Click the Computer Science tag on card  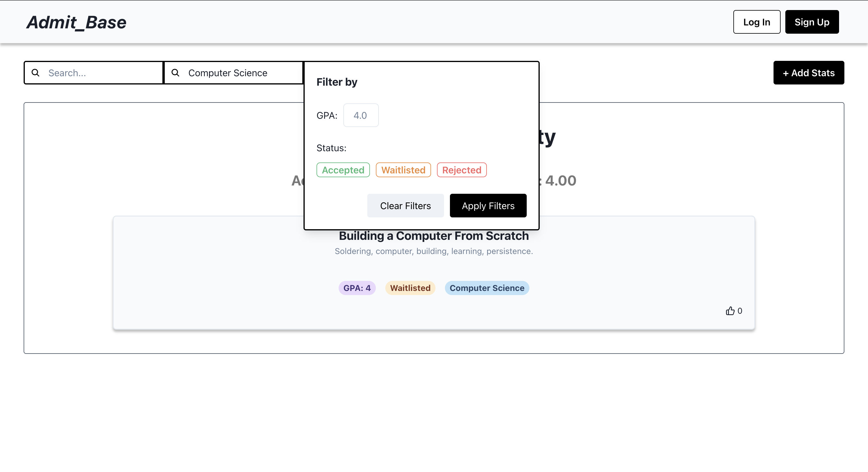click(x=487, y=288)
